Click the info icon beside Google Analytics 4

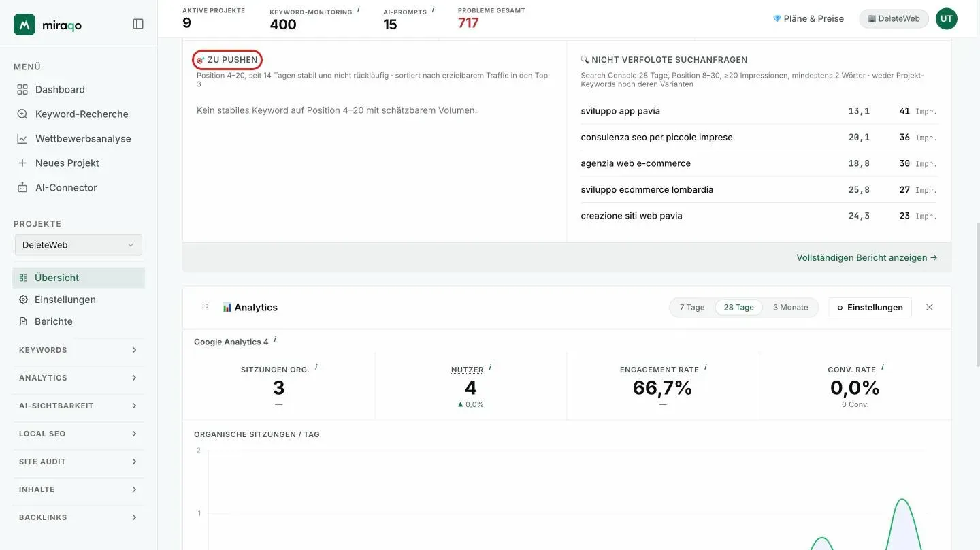275,340
